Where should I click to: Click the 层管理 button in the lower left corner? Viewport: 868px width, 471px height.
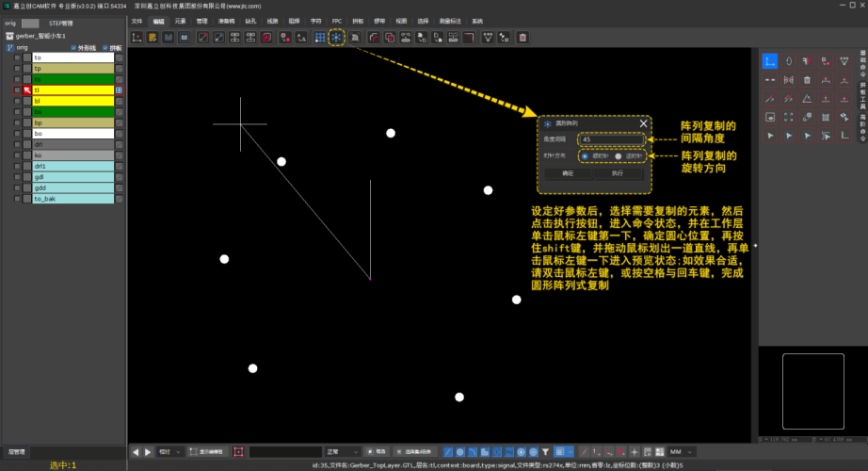coord(17,452)
